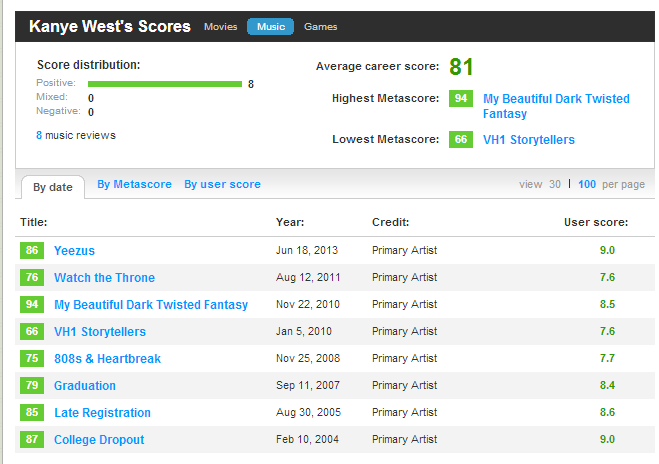The height and width of the screenshot is (464, 659).
Task: Open the College Dropout album page
Action: 99,440
